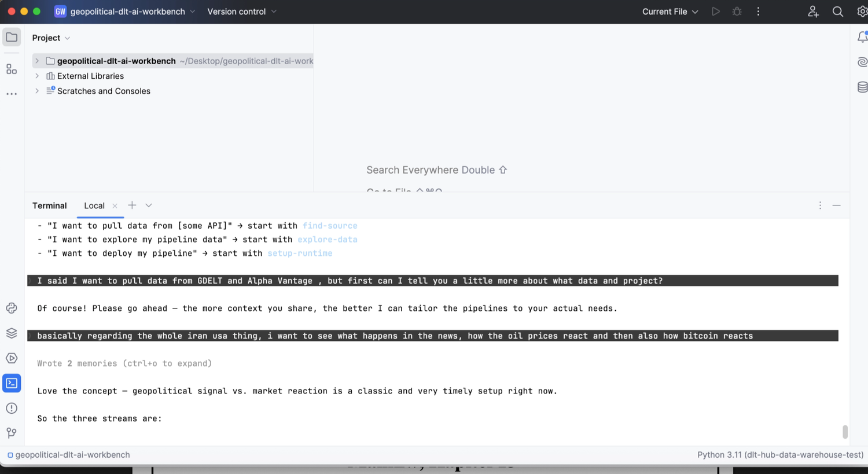Hide the Terminal panel minimize icon
The height and width of the screenshot is (474, 868).
(x=837, y=205)
